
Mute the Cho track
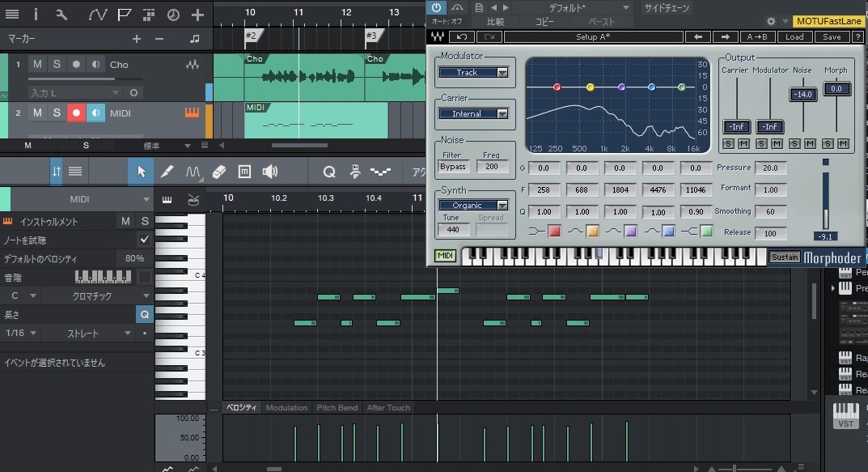tap(37, 64)
